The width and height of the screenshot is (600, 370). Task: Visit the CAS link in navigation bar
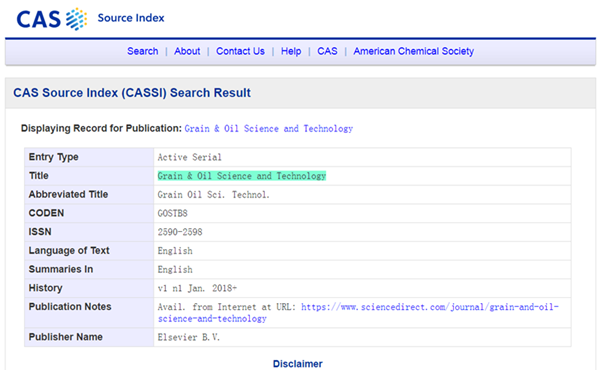[327, 51]
